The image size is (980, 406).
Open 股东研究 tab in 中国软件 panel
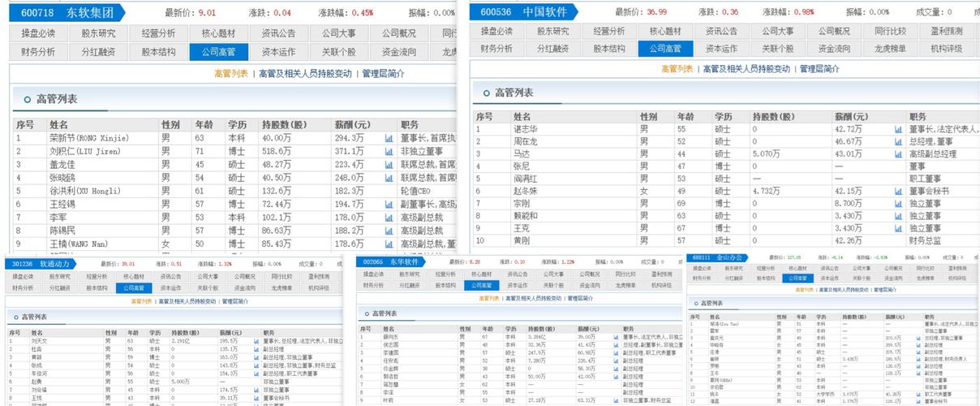[553, 31]
